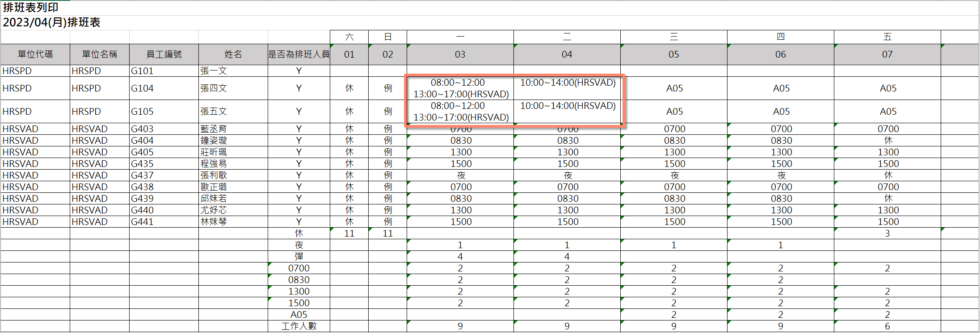Select the 姓名 column header
The height and width of the screenshot is (333, 980).
click(x=233, y=54)
